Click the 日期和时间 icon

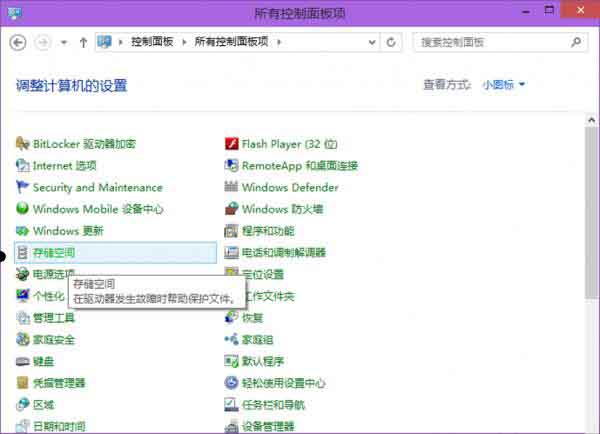tap(23, 426)
